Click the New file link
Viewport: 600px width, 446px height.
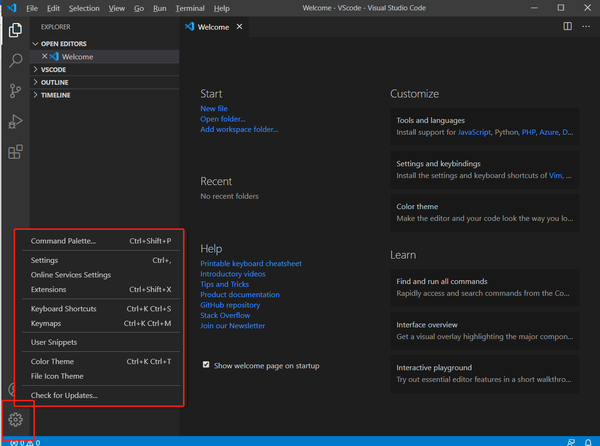coord(214,109)
